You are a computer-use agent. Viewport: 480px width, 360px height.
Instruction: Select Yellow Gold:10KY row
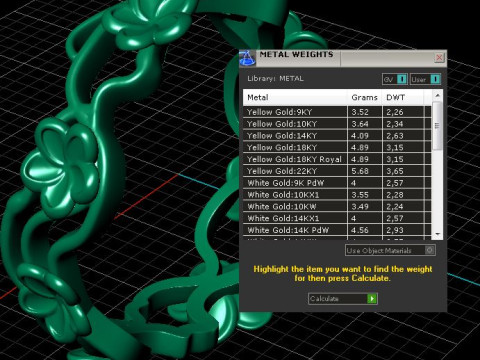(x=337, y=124)
